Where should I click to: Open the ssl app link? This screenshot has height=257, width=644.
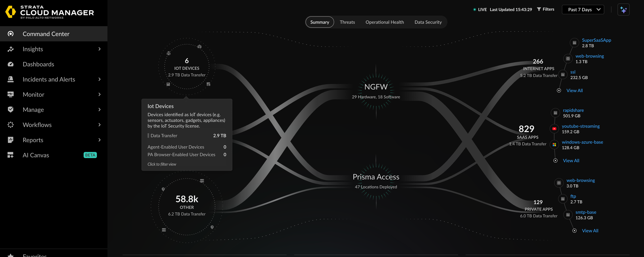[573, 72]
